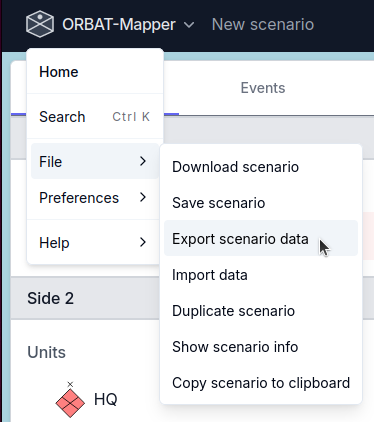Open the File submenu entry
The image size is (374, 422).
(x=95, y=161)
